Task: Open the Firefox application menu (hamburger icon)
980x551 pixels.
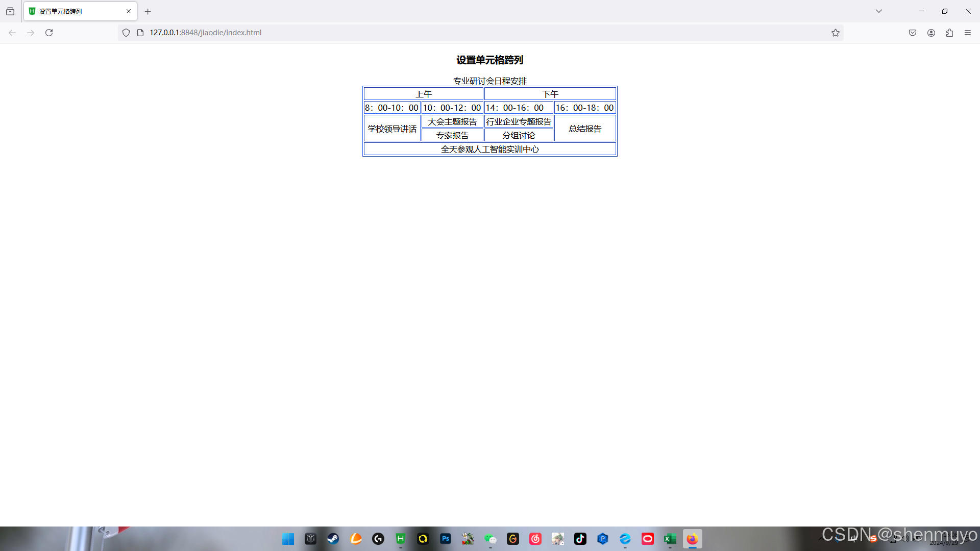Action: [x=967, y=33]
